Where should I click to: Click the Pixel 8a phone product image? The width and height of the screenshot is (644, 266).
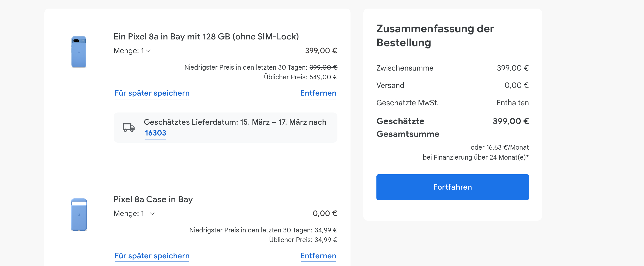(x=79, y=52)
